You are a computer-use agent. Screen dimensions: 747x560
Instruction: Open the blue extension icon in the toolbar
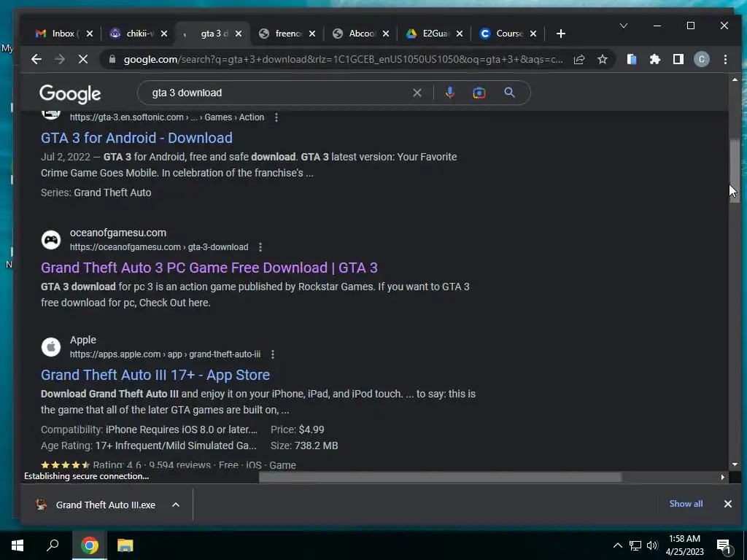(x=632, y=59)
